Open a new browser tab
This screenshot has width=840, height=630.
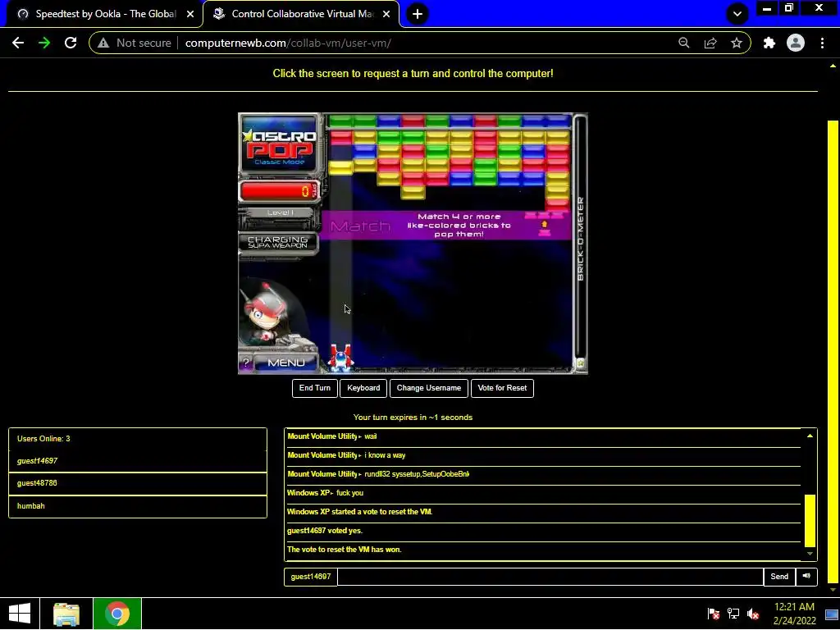tap(418, 14)
